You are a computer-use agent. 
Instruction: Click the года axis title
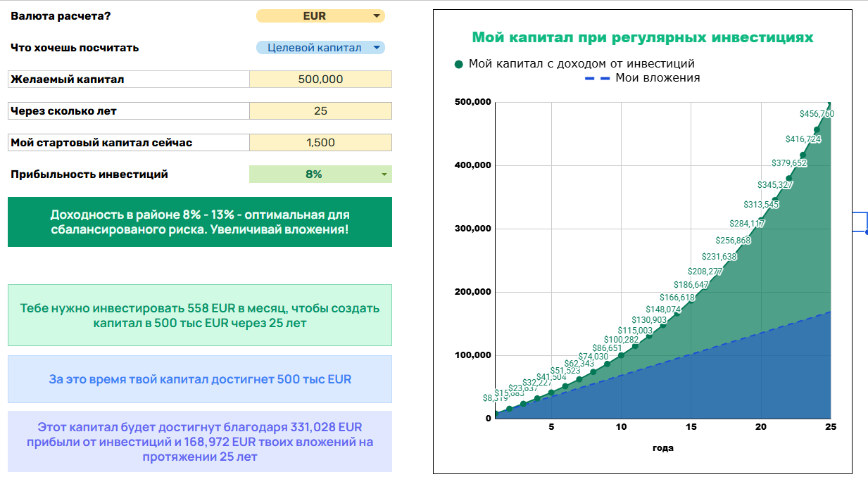[663, 448]
